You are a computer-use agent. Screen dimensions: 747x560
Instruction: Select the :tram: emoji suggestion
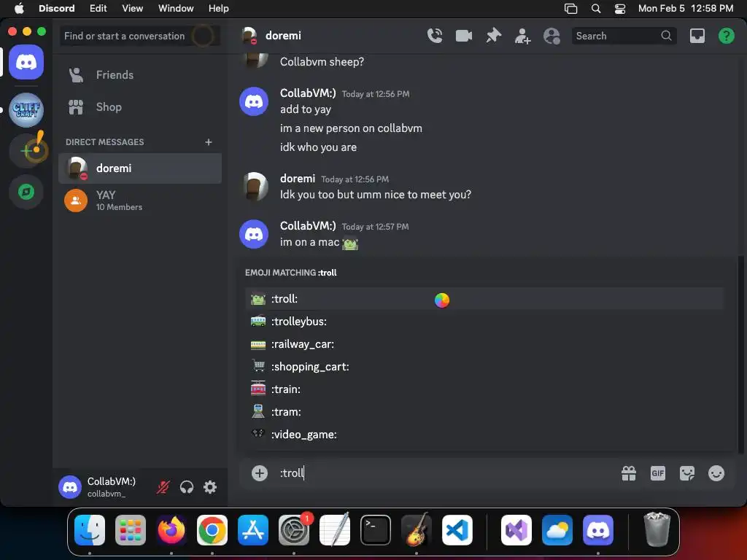tap(484, 412)
